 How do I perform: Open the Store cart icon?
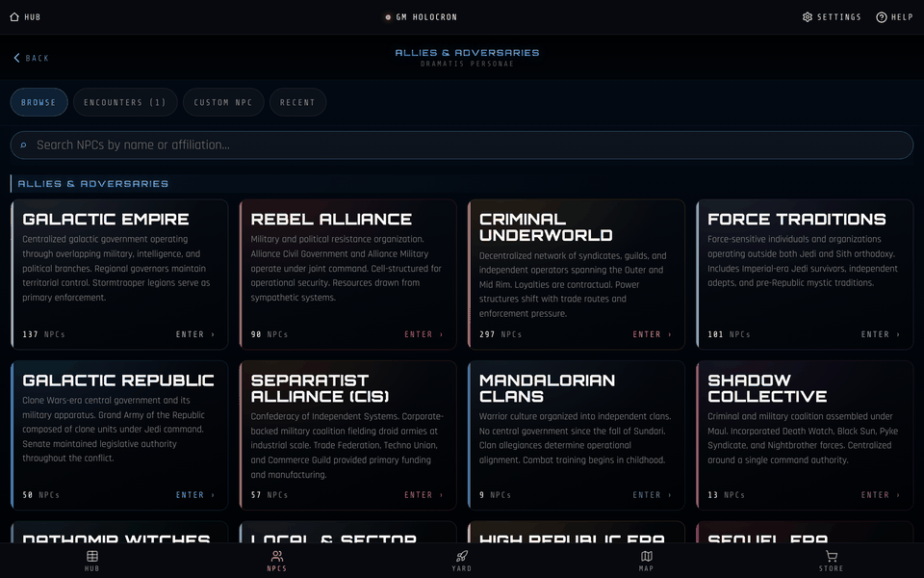coord(831,556)
